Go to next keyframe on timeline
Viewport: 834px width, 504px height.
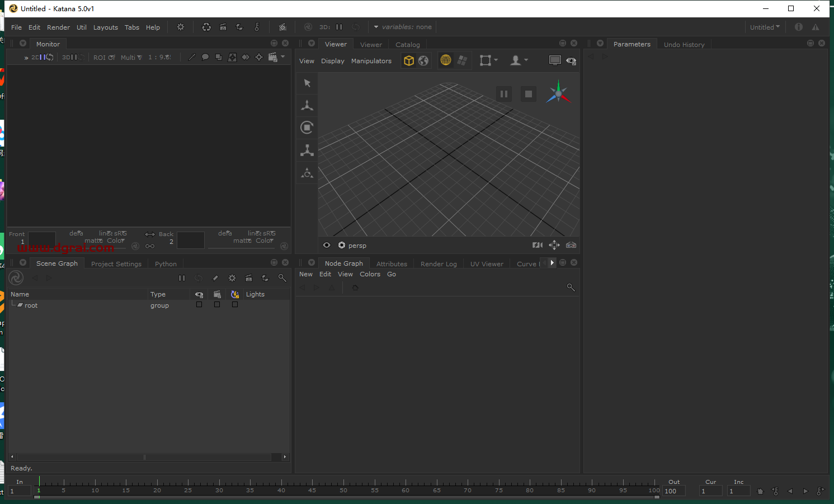(821, 491)
